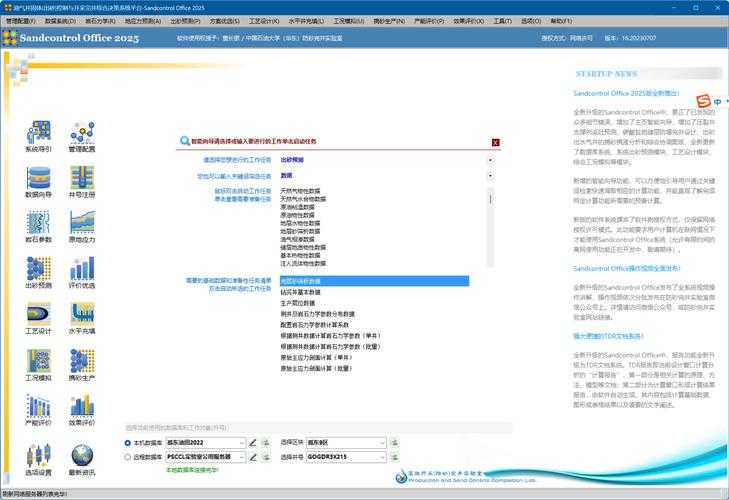
Task: Select 原始主应力剖面计算（单井） entry
Action: click(x=316, y=358)
